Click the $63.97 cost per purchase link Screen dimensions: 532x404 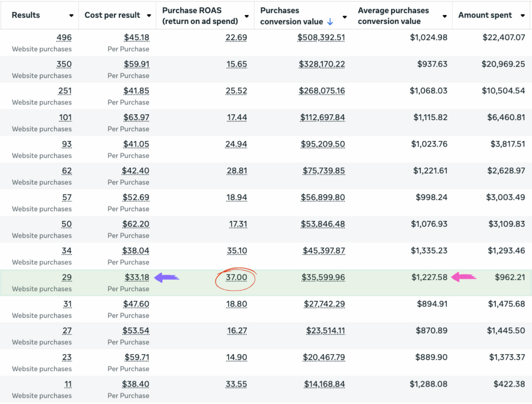pyautogui.click(x=136, y=118)
